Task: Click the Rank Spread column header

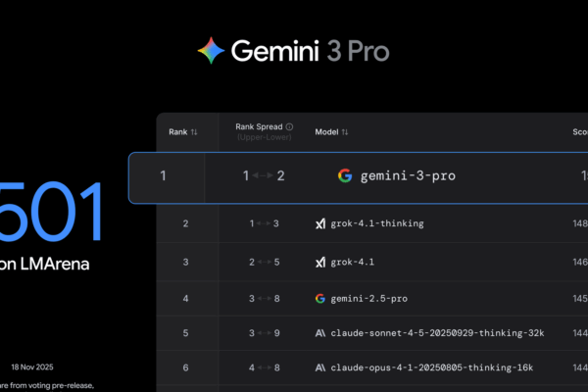Action: [260, 126]
